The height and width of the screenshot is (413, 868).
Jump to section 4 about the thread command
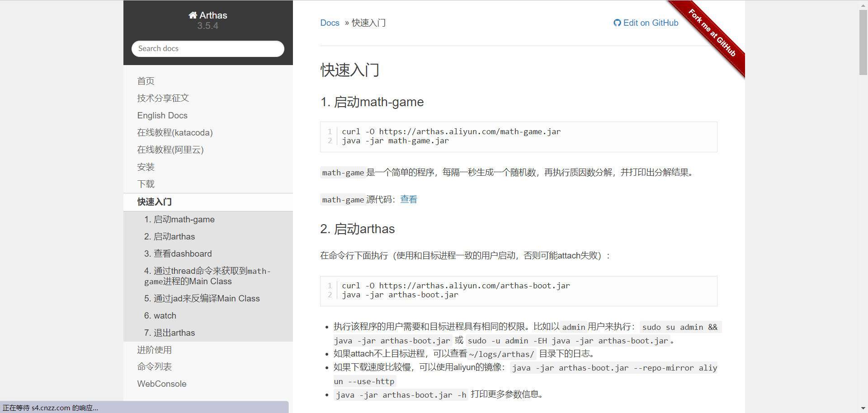pos(207,276)
